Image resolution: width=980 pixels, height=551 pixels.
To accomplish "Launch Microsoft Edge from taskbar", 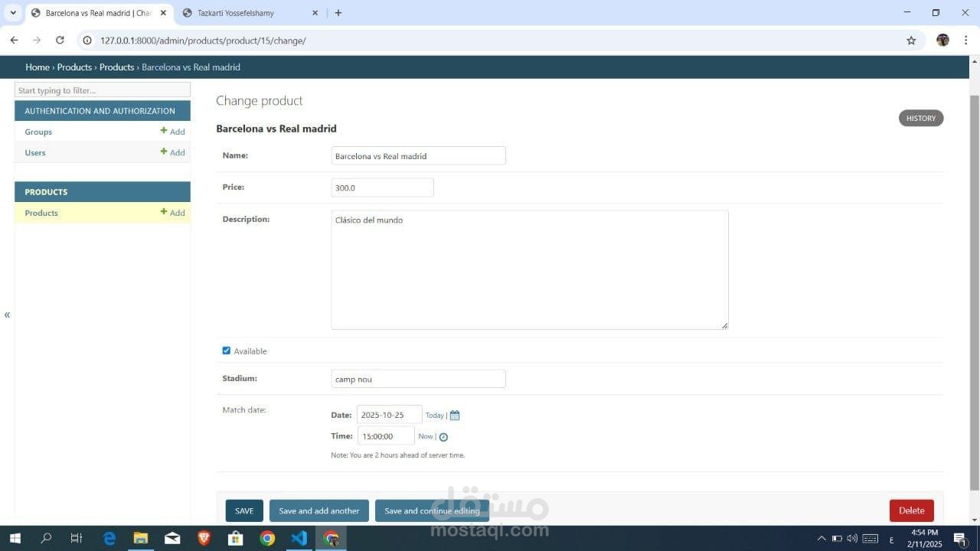I will point(109,539).
